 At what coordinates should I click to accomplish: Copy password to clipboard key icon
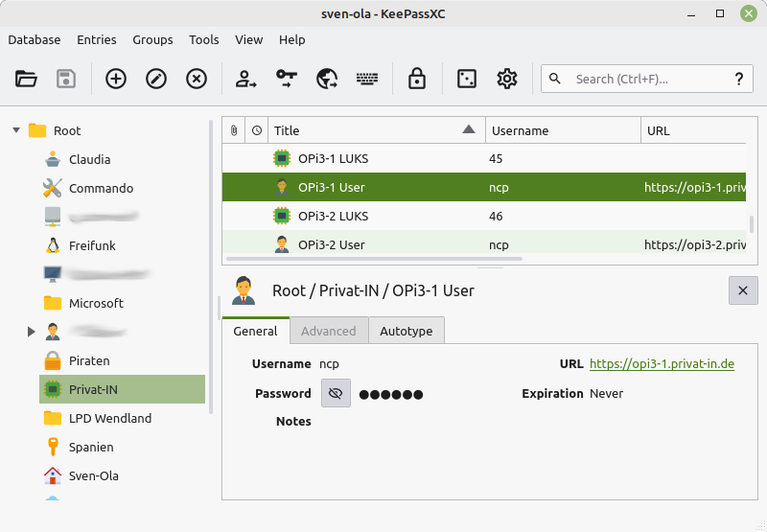point(287,79)
